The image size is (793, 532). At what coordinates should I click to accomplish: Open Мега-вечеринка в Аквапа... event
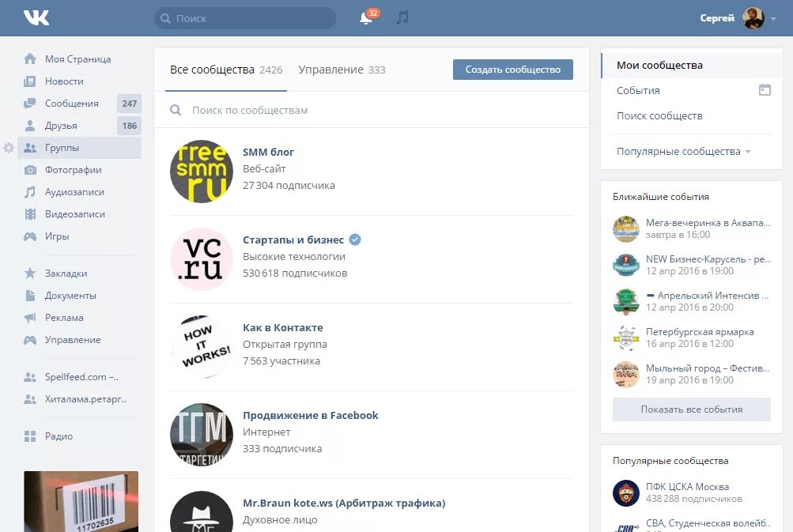[708, 222]
